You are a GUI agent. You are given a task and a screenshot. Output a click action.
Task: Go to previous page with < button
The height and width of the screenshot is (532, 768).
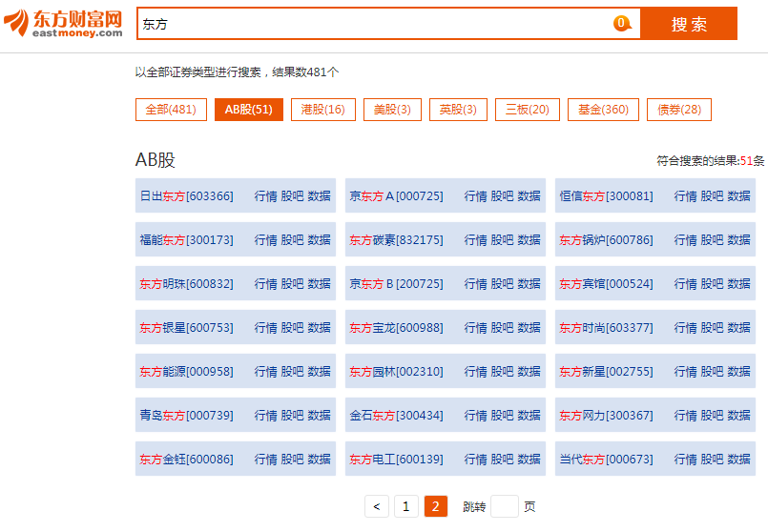(377, 506)
